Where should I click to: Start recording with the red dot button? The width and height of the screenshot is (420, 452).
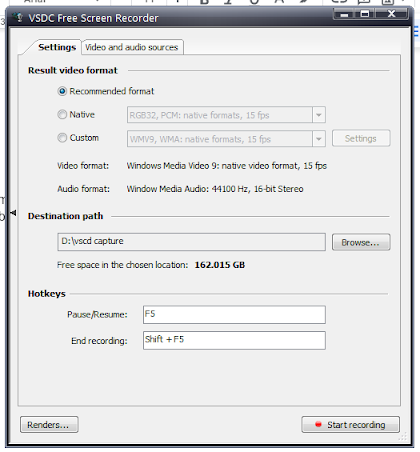351,425
